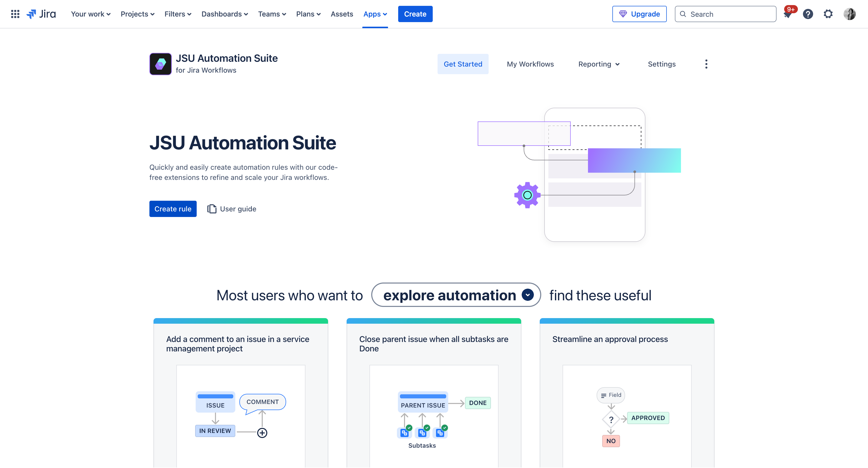
Task: Open the JSU three-dot more menu
Action: [x=706, y=64]
